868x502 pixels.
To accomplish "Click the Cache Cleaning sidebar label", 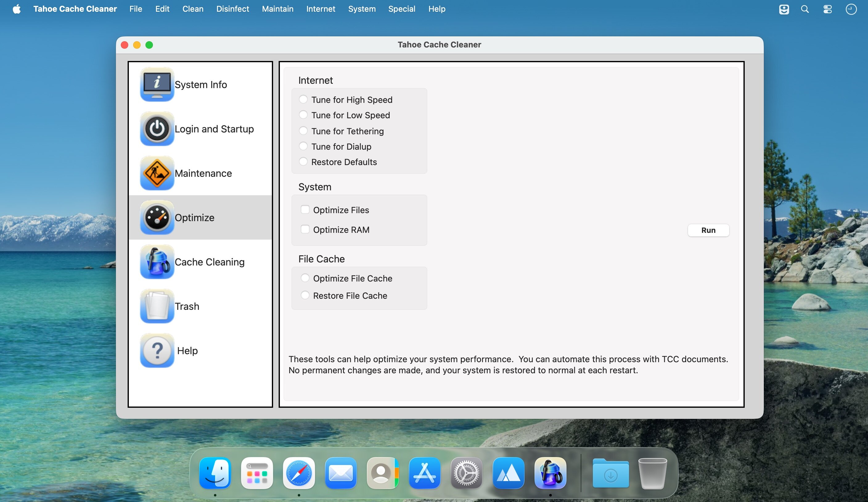I will coord(209,262).
